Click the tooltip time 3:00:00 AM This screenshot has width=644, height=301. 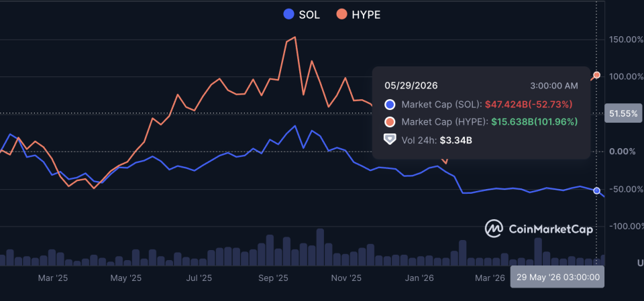(x=554, y=86)
